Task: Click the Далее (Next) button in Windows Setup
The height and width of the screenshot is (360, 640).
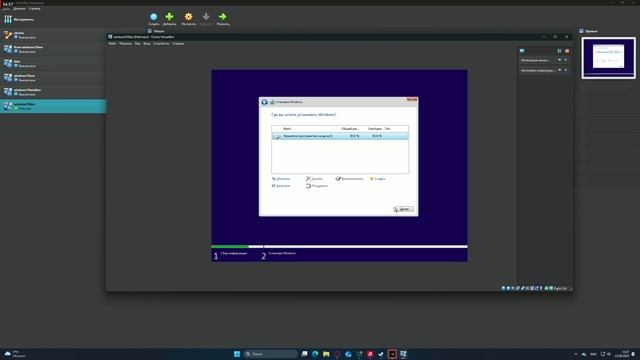Action: tap(403, 209)
